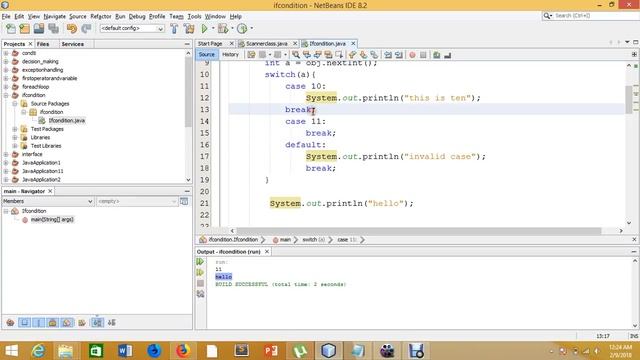Switch to the Scannerclass.java editor tab
The image size is (640, 360).
(x=267, y=44)
